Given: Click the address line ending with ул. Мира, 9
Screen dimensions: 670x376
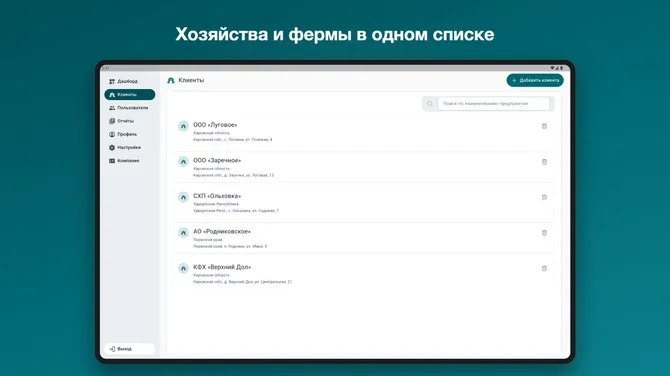Looking at the screenshot, I should coord(230,247).
